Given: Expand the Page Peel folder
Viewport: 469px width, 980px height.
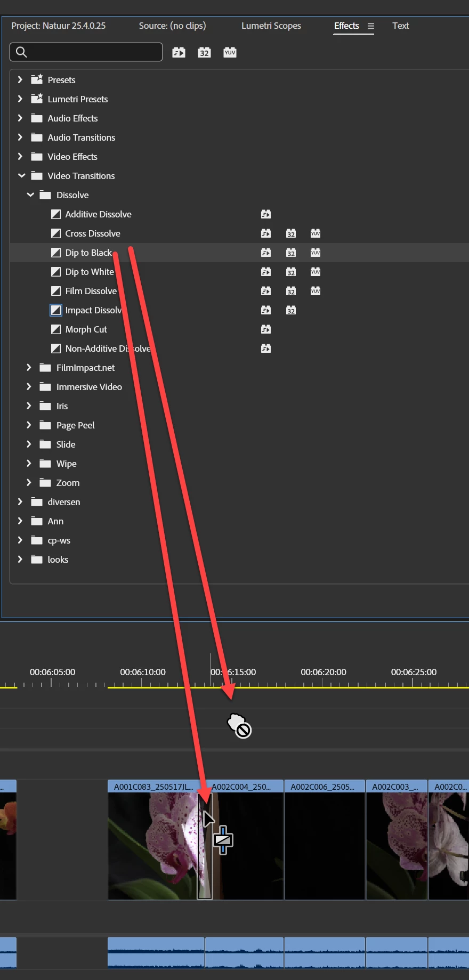Looking at the screenshot, I should (29, 425).
